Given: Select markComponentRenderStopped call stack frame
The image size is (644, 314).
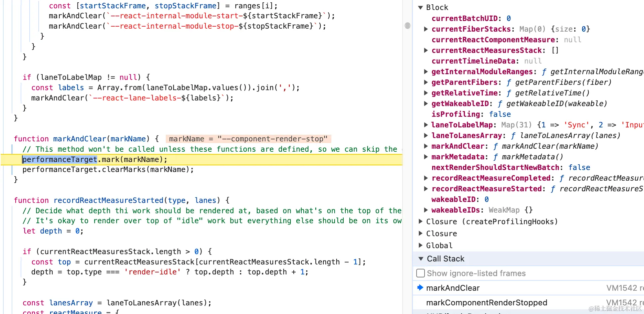Looking at the screenshot, I should click(x=528, y=303).
